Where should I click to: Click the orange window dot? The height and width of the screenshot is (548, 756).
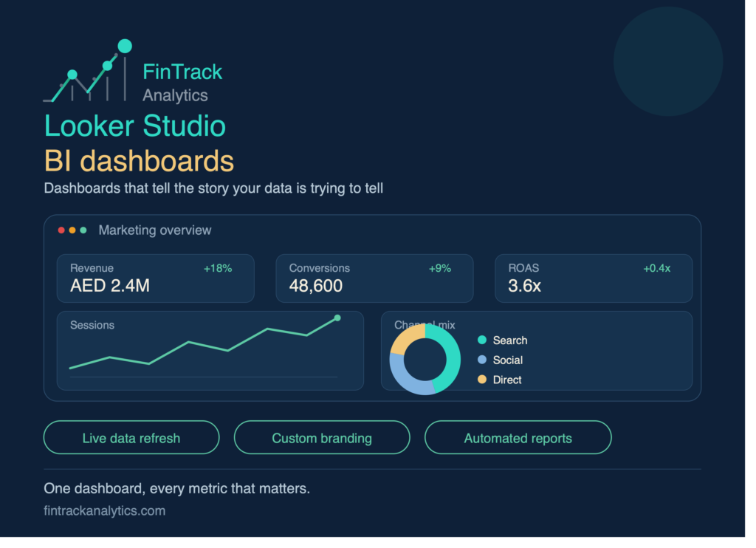coord(72,230)
